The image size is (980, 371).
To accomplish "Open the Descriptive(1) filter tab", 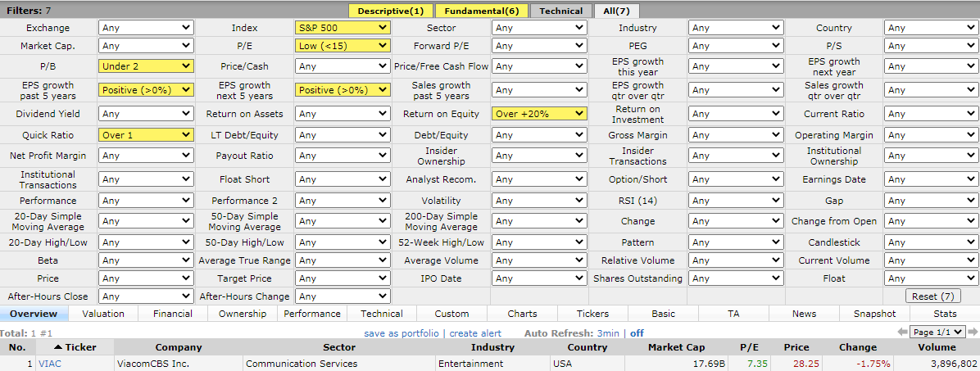I will (391, 11).
